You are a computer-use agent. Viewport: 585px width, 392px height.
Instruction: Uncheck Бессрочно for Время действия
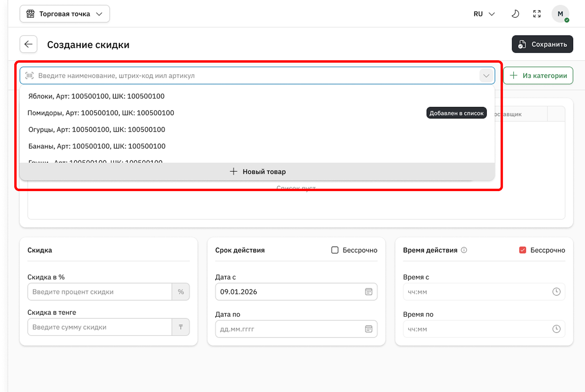(x=523, y=250)
